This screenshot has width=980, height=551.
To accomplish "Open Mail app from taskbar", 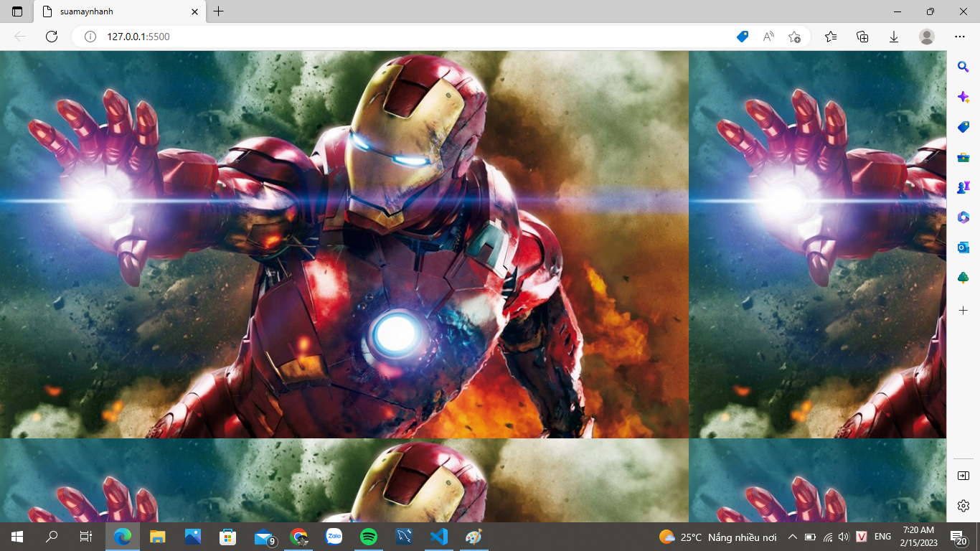I will [264, 537].
